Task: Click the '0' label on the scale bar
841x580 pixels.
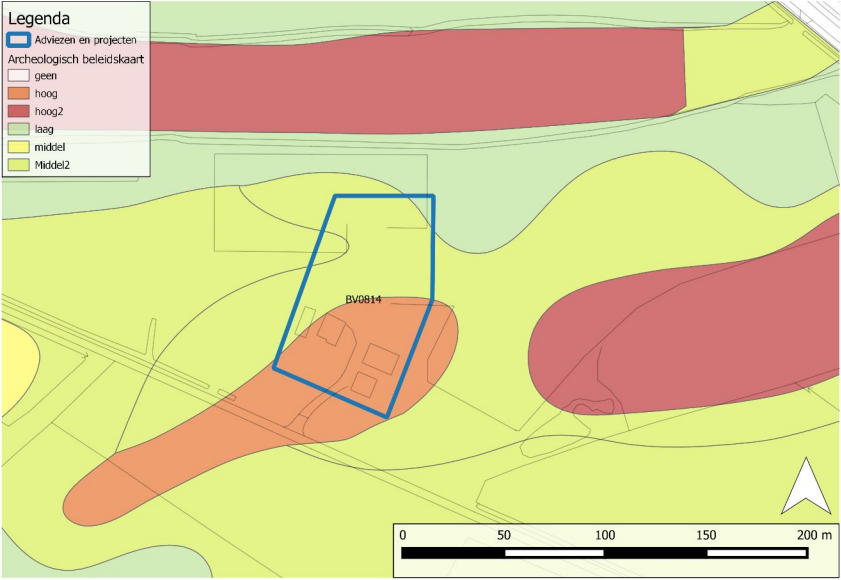Action: [402, 535]
